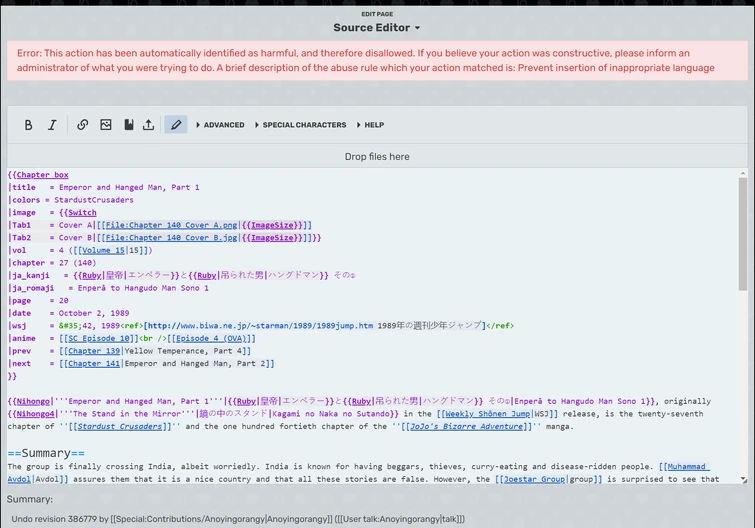The image size is (755, 528).
Task: Expand the ADVANCED toolbar section
Action: pos(220,125)
